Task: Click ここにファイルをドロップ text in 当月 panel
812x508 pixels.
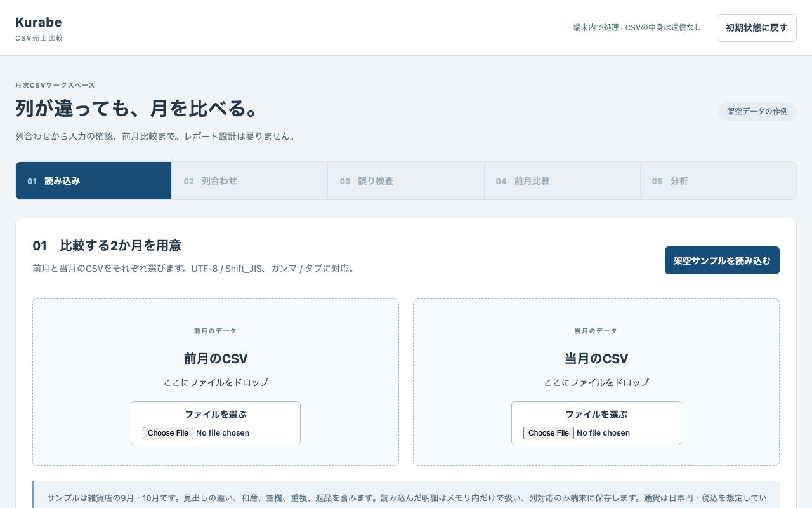Action: click(596, 382)
